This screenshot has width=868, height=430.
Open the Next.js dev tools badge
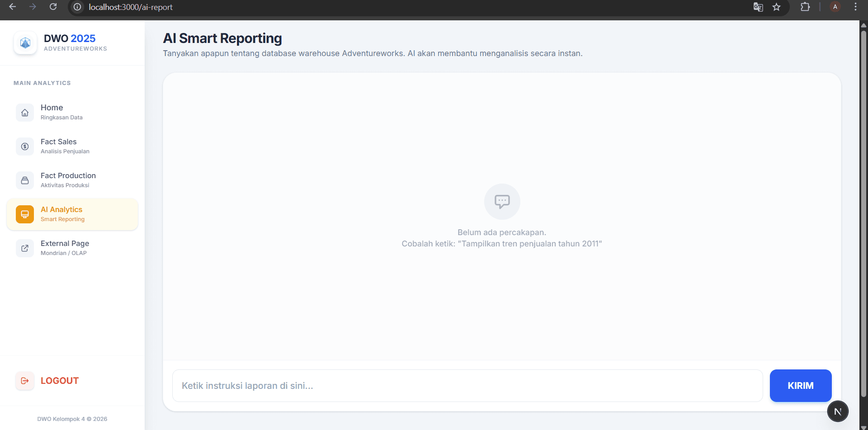point(838,411)
